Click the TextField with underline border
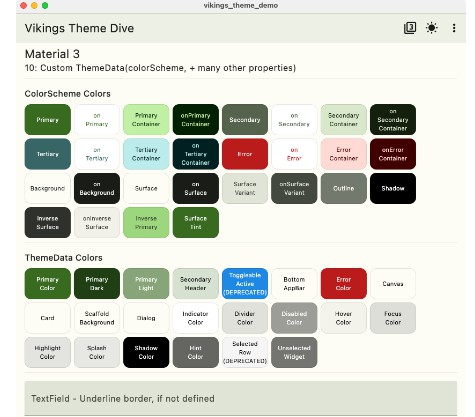This screenshot has width=475, height=417. pos(241,398)
